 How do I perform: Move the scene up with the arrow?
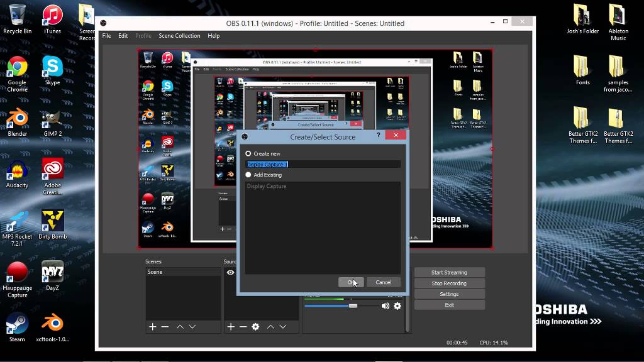pos(180,327)
